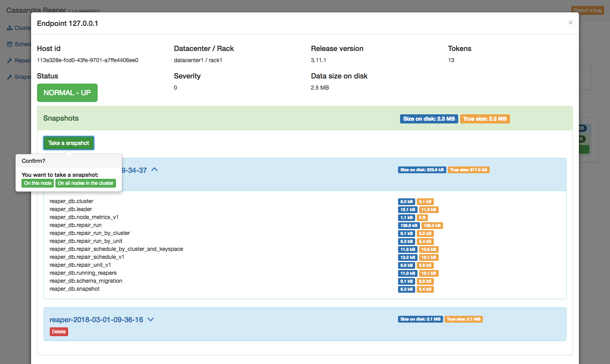Click the NORMAL - UP status badge
Viewport: 610px width, 364px height.
tap(67, 93)
